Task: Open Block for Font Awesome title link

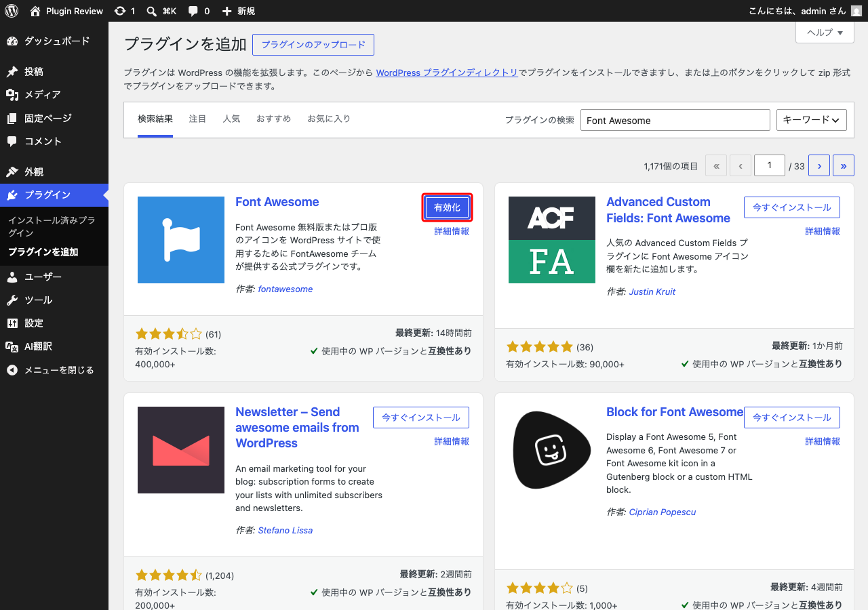Action: click(675, 412)
